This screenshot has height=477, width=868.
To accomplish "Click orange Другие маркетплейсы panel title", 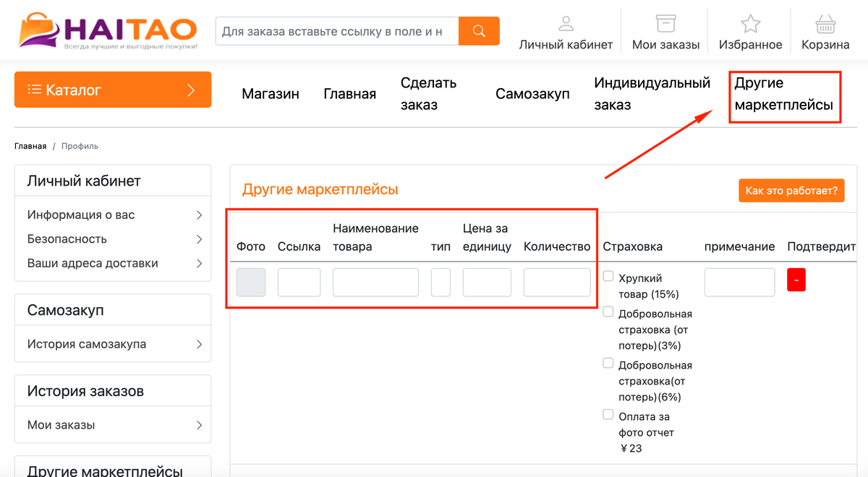I will click(x=320, y=189).
